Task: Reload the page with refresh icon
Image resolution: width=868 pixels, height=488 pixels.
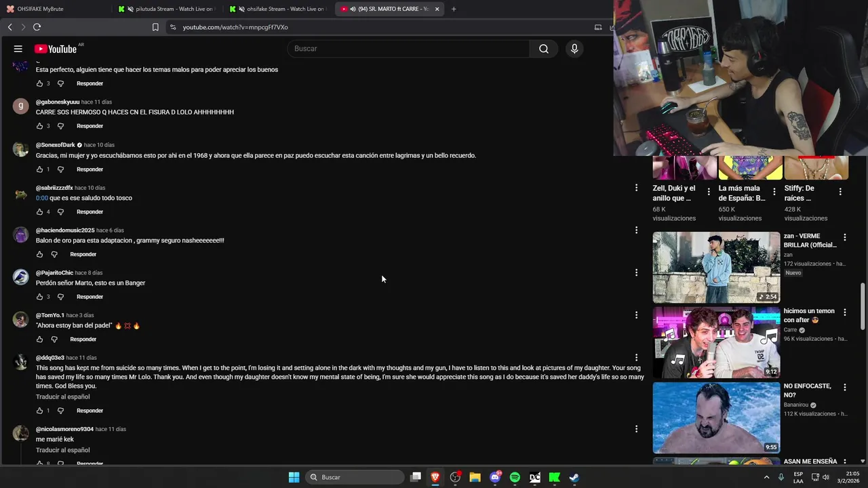Action: [37, 27]
